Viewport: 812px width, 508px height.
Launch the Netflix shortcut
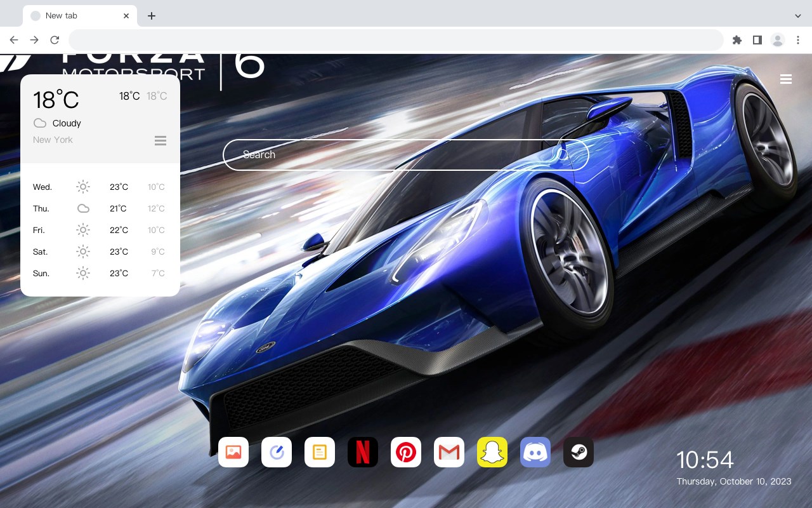[363, 452]
